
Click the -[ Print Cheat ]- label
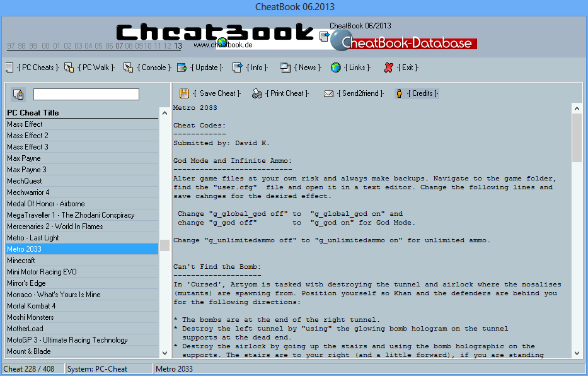coord(287,93)
